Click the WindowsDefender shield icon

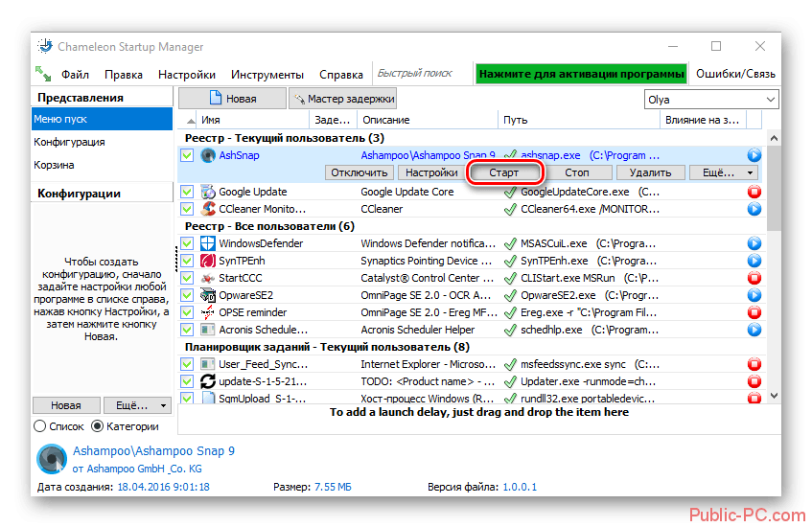(x=208, y=243)
